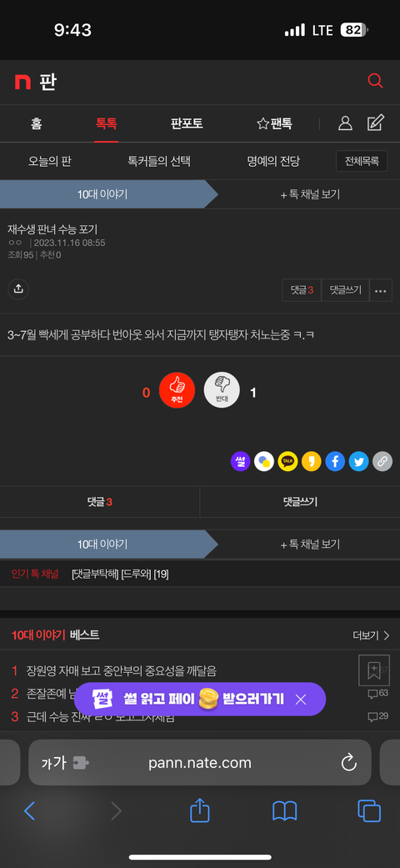Open the 장원영 자매 best post link
The width and height of the screenshot is (400, 868).
(x=122, y=671)
